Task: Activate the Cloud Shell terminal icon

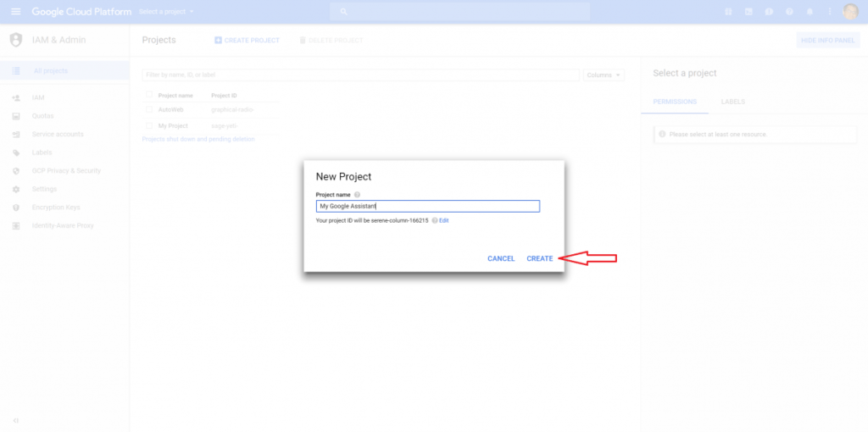Action: click(748, 12)
